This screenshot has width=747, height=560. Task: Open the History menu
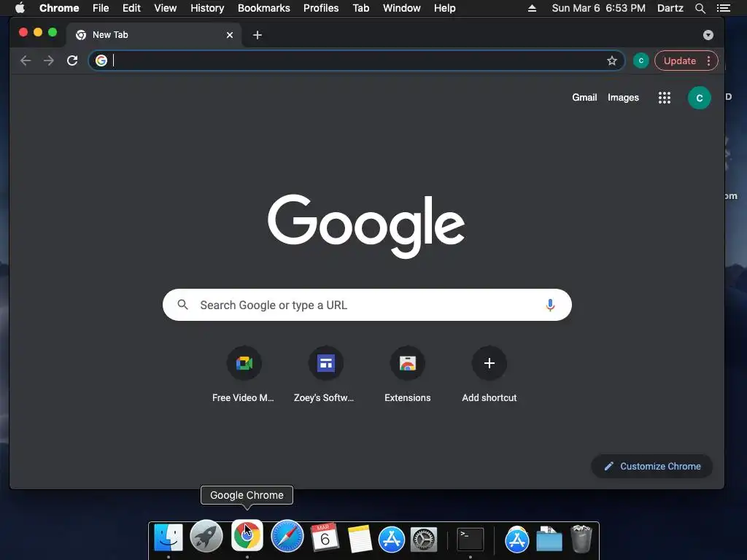pyautogui.click(x=207, y=8)
